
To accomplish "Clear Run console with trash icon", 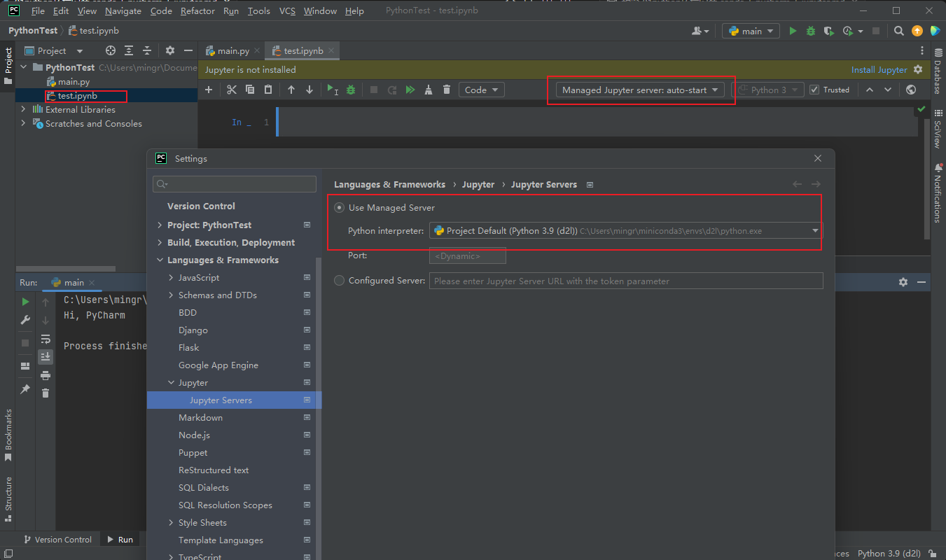I will pyautogui.click(x=46, y=393).
